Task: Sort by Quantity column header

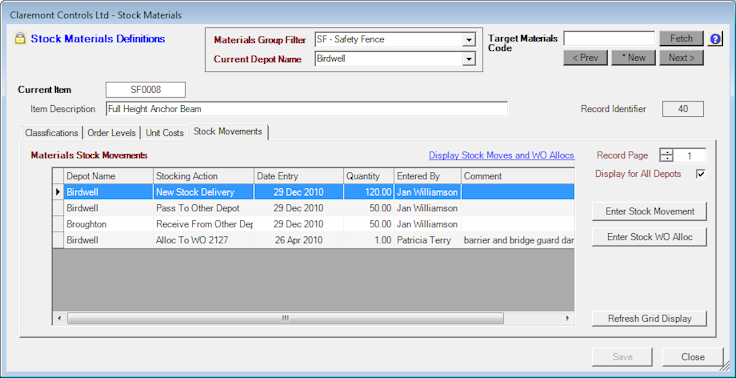Action: click(x=368, y=176)
